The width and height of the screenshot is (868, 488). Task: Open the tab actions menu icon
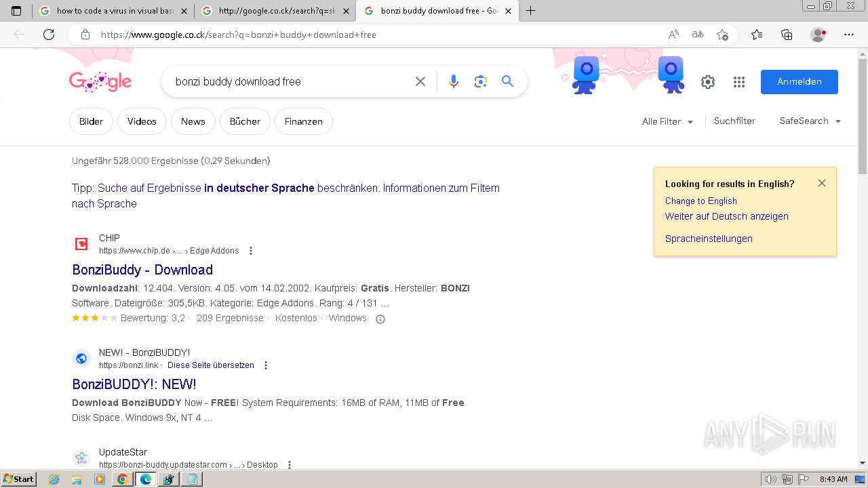[x=16, y=11]
